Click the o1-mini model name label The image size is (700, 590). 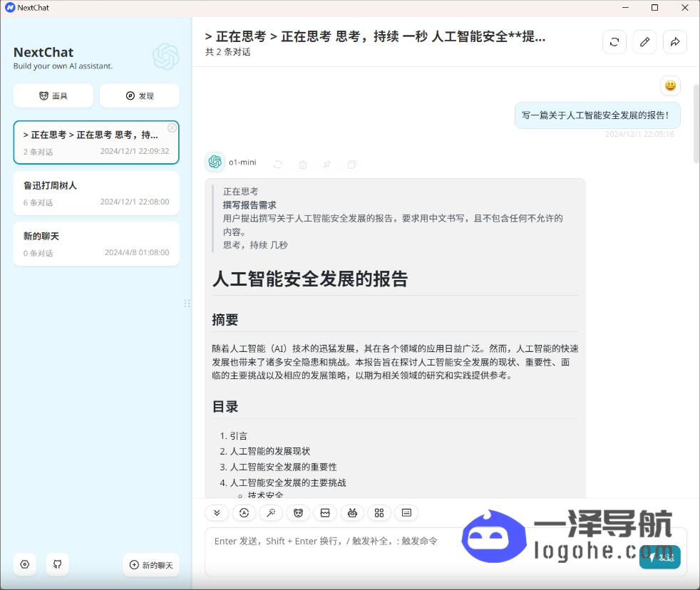[x=242, y=162]
